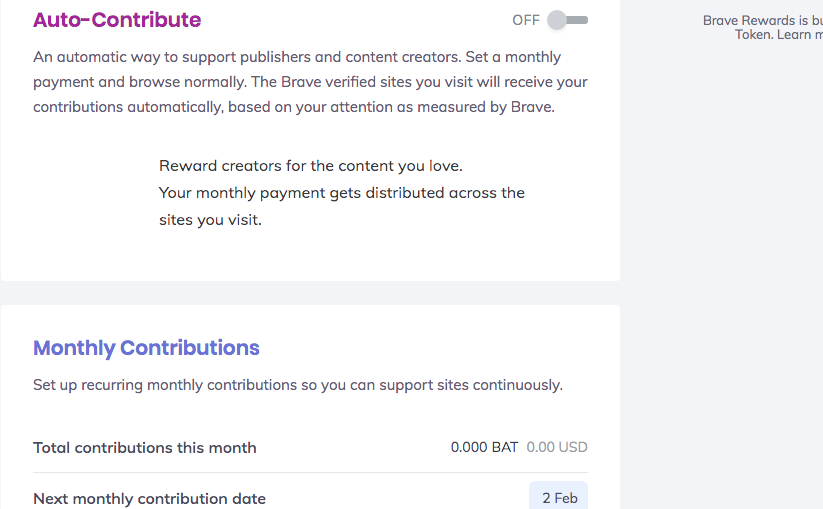Select the 0.000 BAT total amount

[x=484, y=447]
